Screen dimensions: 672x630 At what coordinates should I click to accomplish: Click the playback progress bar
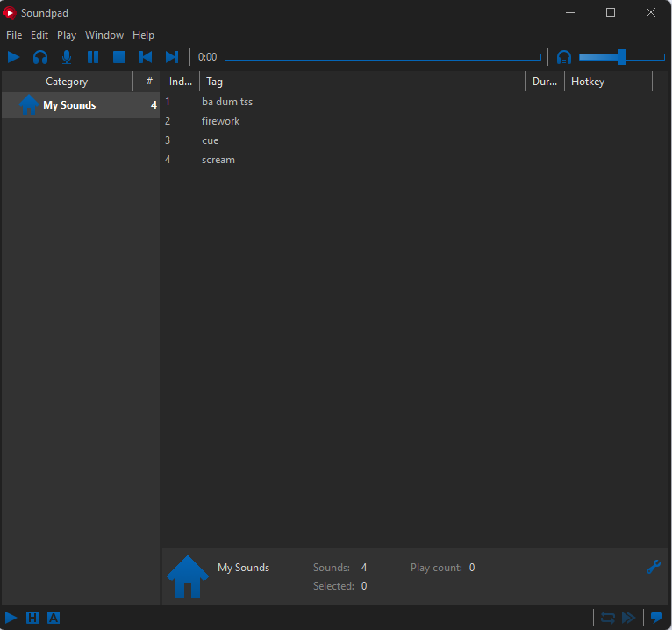pos(382,57)
